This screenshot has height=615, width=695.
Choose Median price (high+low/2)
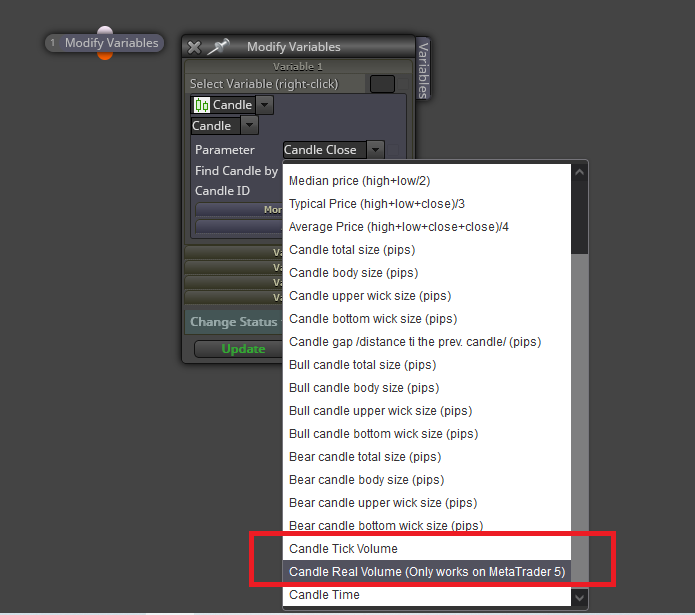point(427,181)
